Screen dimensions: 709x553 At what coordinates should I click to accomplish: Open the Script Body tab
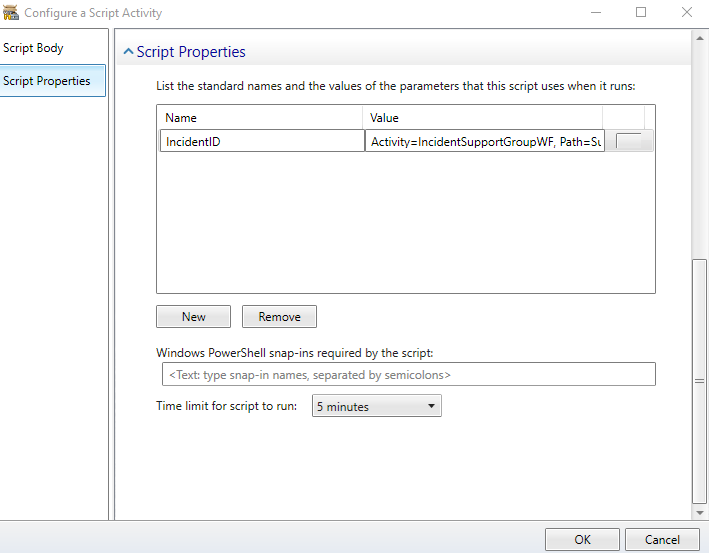click(33, 47)
